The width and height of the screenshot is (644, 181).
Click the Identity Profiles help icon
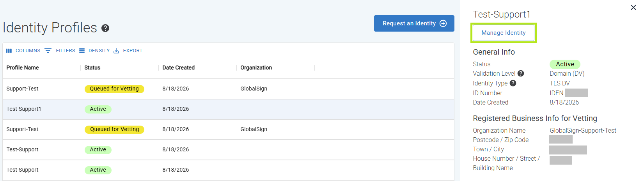coord(105,28)
